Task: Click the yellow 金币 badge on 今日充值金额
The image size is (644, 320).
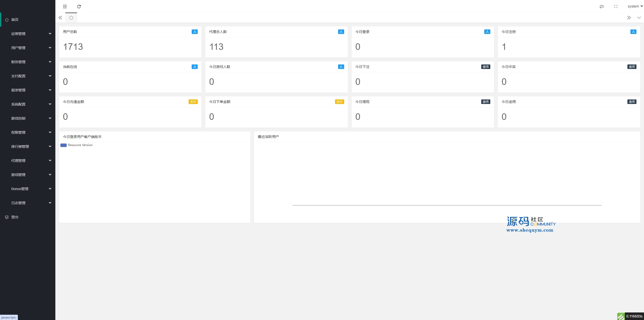Action: pos(193,102)
